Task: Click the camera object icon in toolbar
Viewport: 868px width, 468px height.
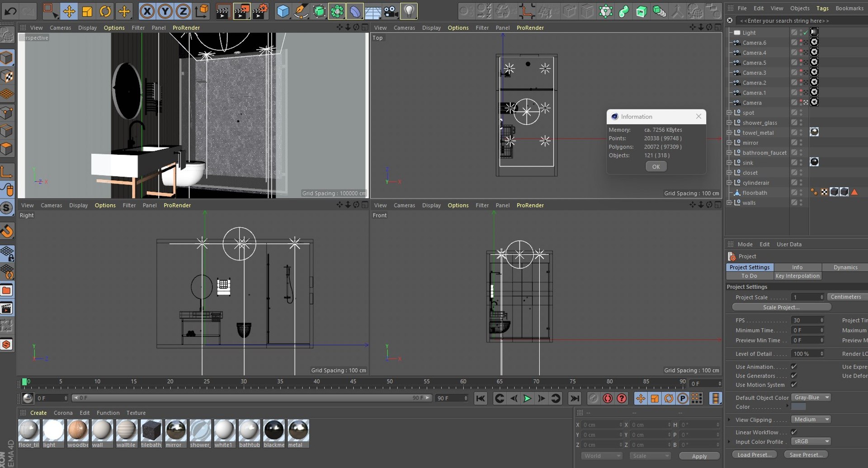Action: click(x=391, y=11)
